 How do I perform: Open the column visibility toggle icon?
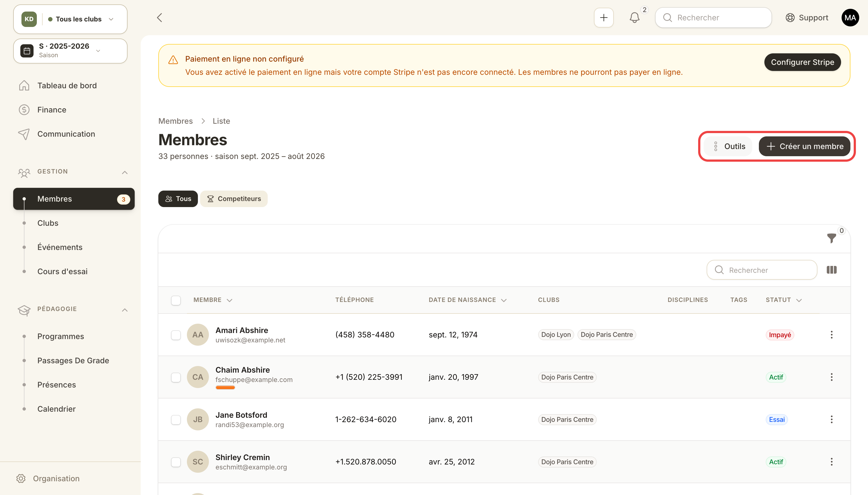831,270
